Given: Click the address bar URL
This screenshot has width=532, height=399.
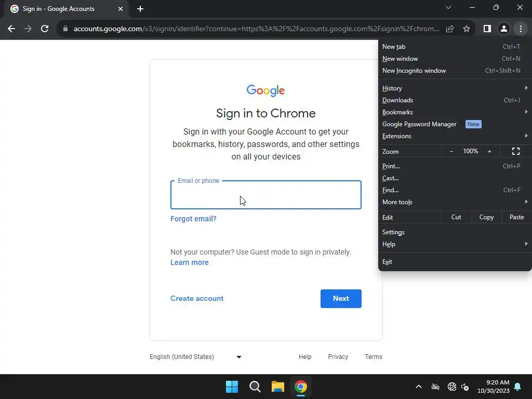Looking at the screenshot, I should (x=256, y=29).
